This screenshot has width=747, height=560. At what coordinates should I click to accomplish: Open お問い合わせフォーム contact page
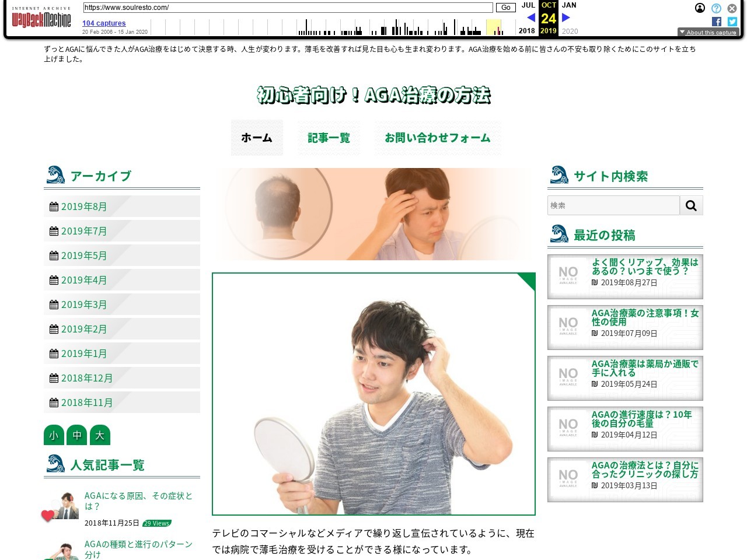(437, 138)
